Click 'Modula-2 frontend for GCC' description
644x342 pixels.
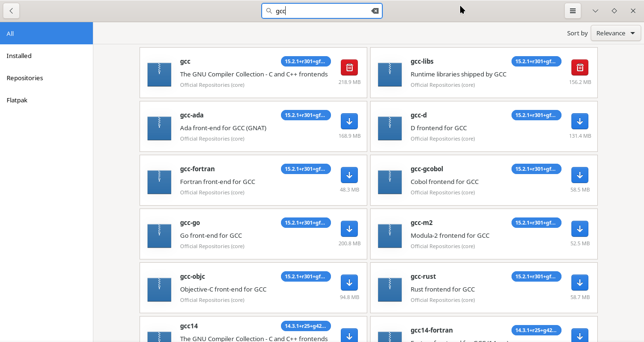point(450,235)
